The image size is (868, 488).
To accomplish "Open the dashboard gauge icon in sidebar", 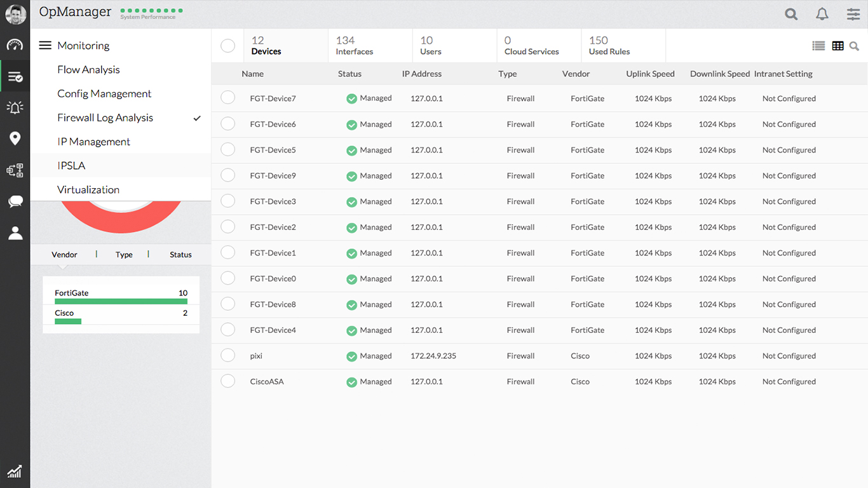I will point(15,45).
